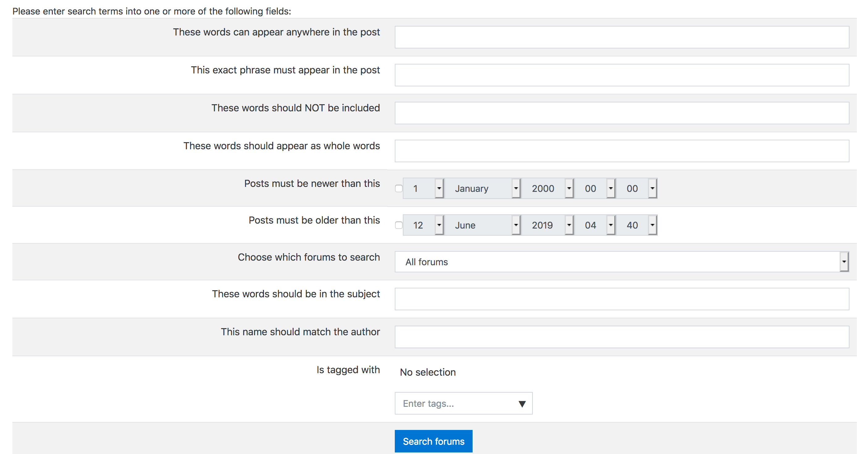Open the newer-than day dropdown showing 1

423,188
